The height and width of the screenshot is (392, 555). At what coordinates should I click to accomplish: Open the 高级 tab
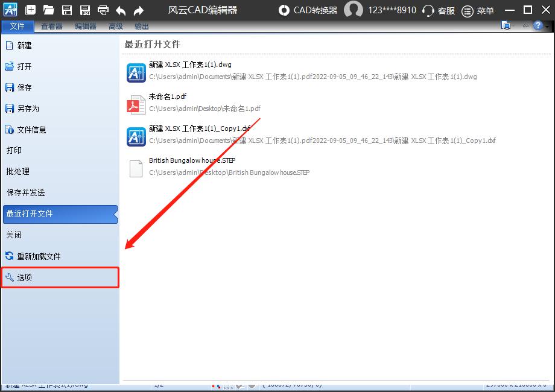pos(116,26)
